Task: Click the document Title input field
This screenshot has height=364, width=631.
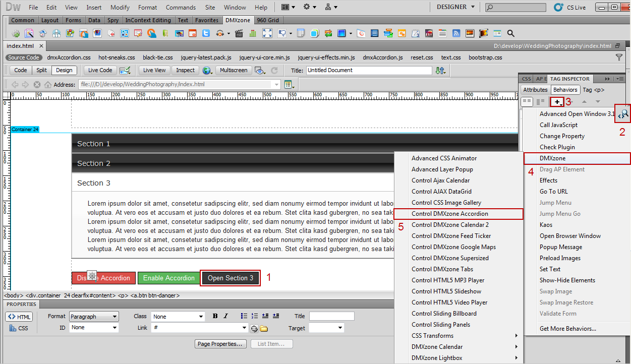Action: pyautogui.click(x=369, y=71)
